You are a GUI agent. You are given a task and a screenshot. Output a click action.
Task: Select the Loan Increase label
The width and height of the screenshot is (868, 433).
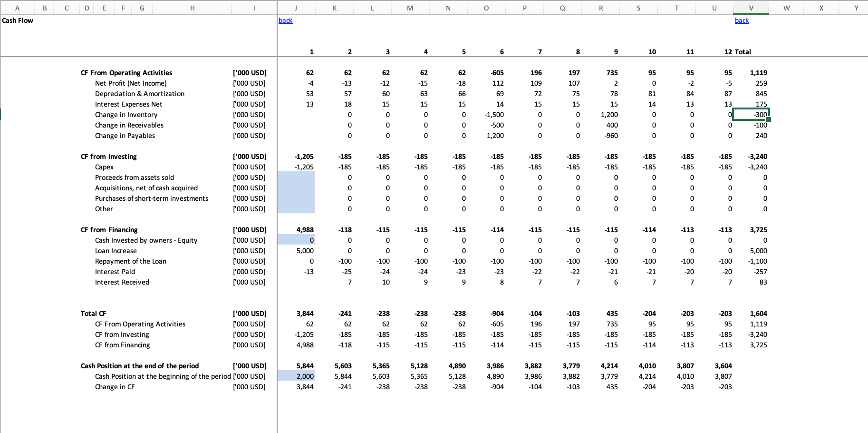click(x=116, y=251)
